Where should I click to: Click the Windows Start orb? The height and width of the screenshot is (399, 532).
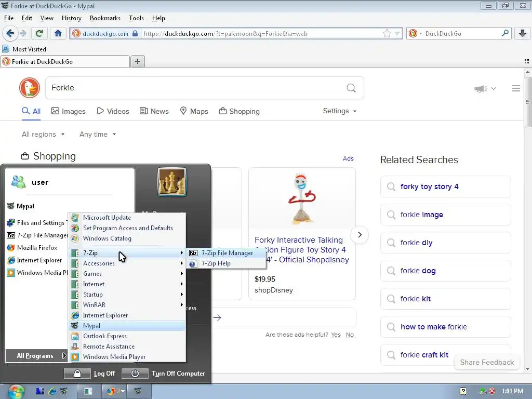(x=16, y=392)
